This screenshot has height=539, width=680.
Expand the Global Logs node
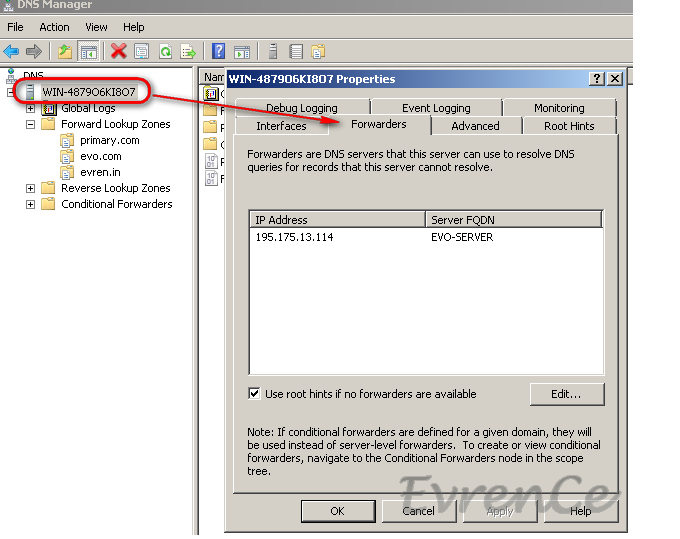click(x=31, y=108)
